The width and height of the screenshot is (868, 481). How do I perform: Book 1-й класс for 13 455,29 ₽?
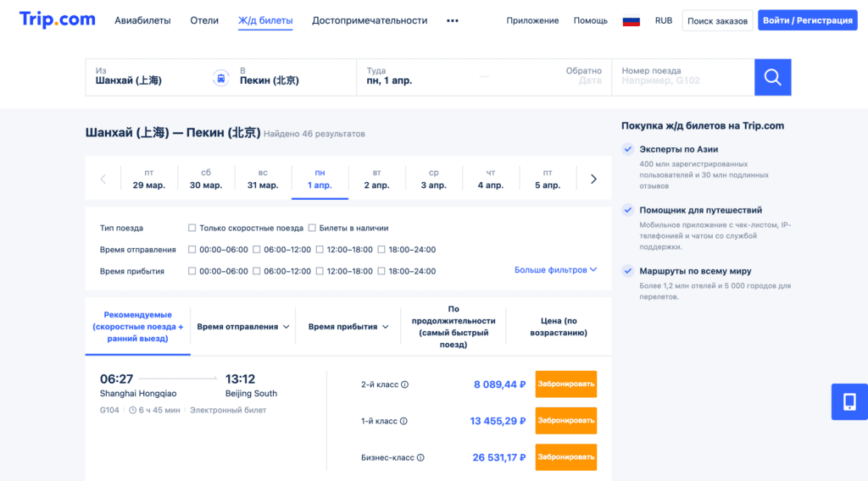tap(565, 421)
